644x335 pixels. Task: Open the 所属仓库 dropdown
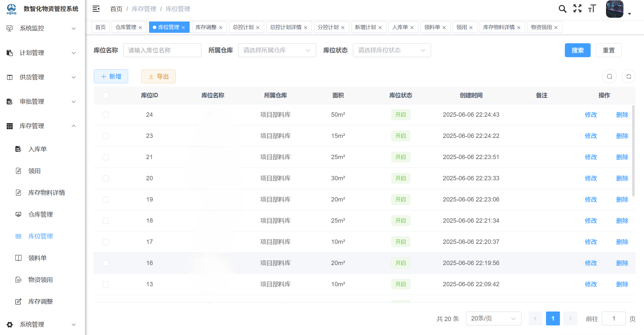click(277, 50)
